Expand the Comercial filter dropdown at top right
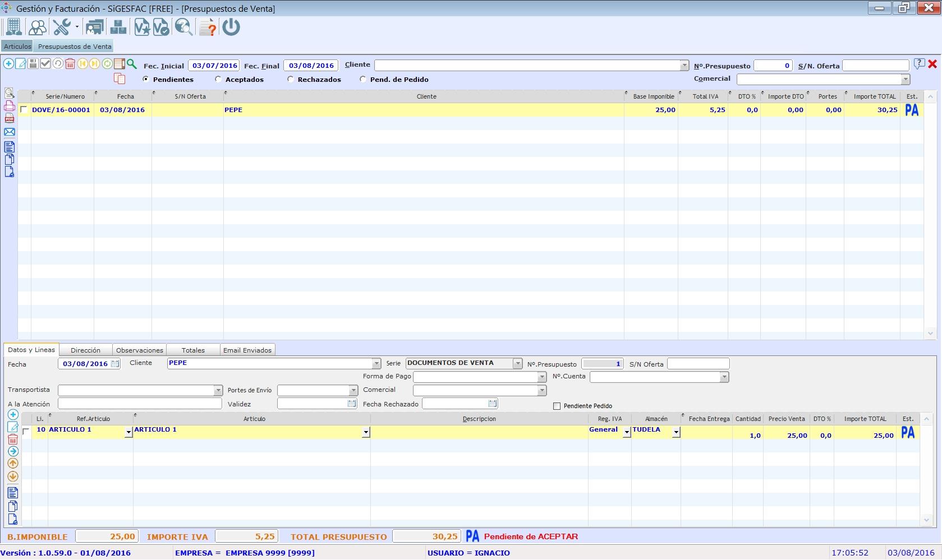 pyautogui.click(x=905, y=80)
